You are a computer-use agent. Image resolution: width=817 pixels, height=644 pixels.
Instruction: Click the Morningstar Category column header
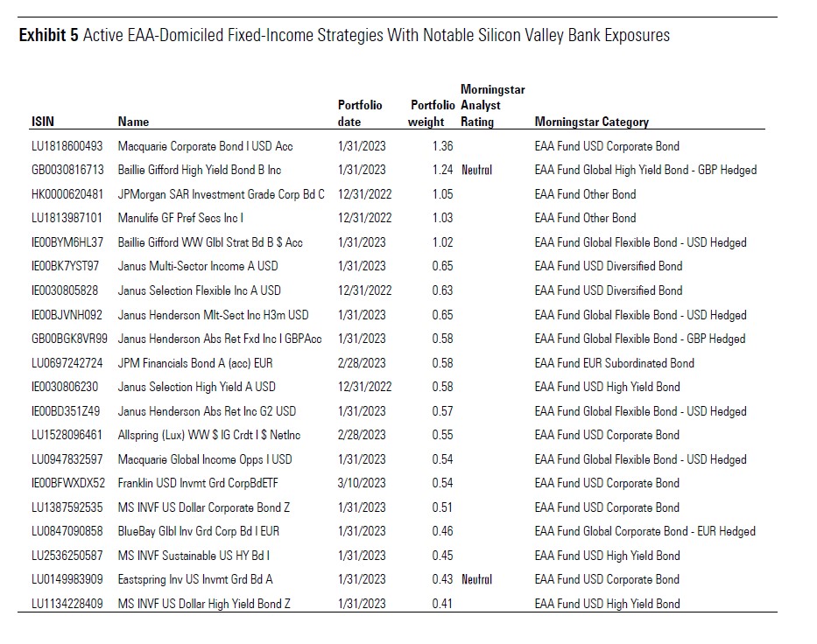[591, 122]
